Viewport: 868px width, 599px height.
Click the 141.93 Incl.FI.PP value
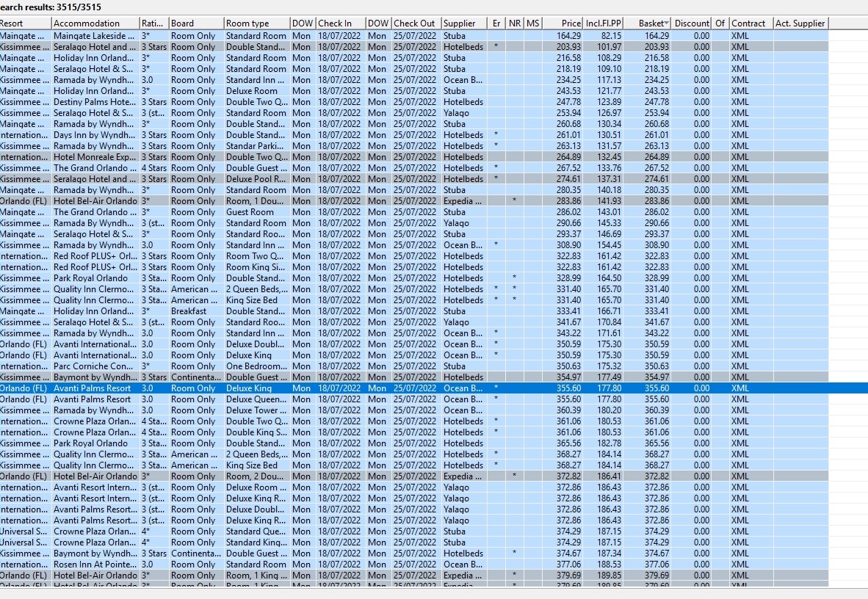pyautogui.click(x=609, y=201)
